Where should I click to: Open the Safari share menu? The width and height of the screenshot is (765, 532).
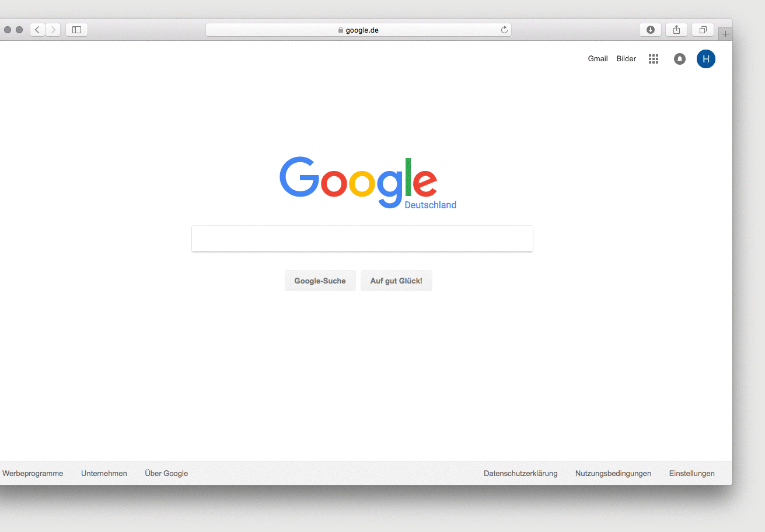point(677,30)
